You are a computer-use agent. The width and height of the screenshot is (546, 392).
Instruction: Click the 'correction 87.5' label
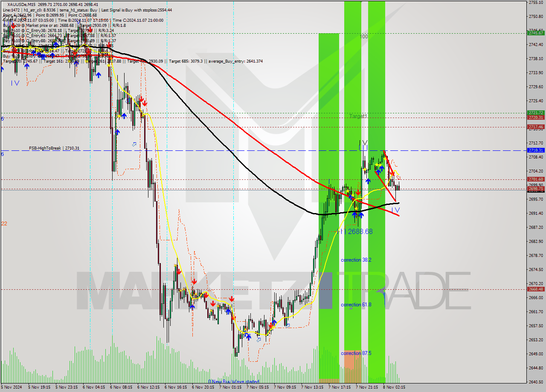(x=356, y=353)
